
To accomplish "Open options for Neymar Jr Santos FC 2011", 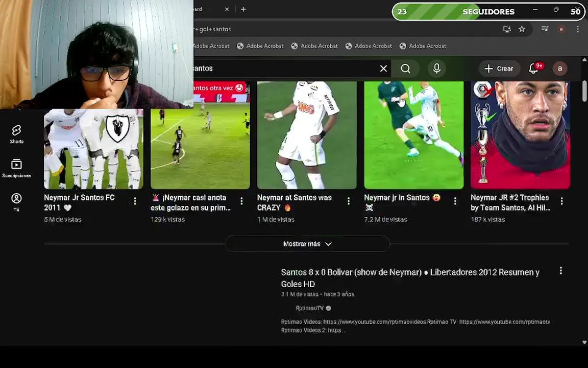I will [x=135, y=201].
